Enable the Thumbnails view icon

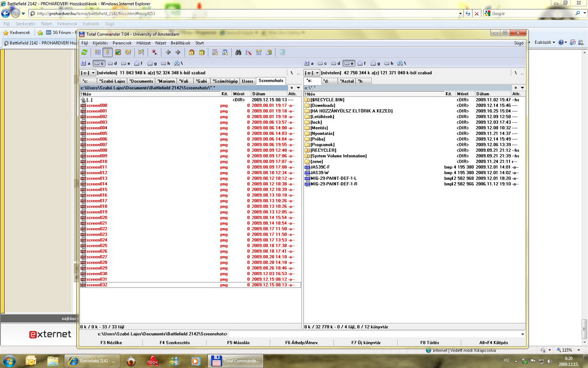tap(118, 52)
